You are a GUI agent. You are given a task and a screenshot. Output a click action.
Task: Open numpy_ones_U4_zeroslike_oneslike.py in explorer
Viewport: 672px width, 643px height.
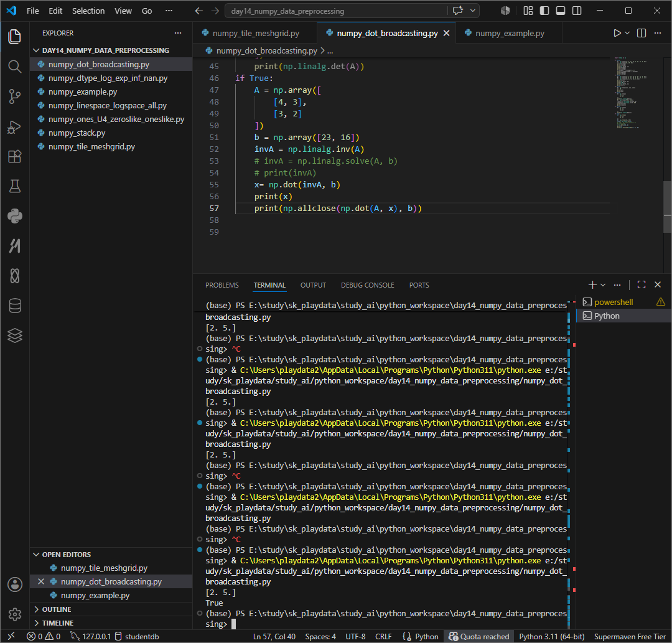point(111,119)
